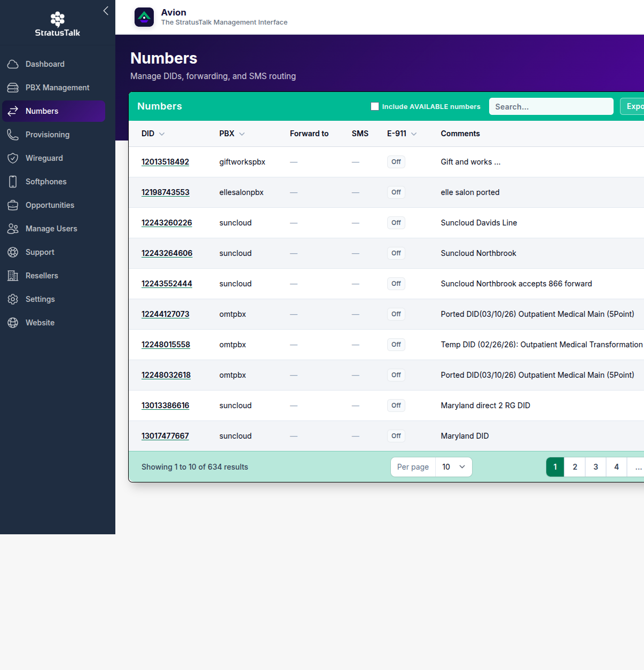The width and height of the screenshot is (644, 670).
Task: Toggle E-911 Off for 12244127073
Action: coord(396,314)
